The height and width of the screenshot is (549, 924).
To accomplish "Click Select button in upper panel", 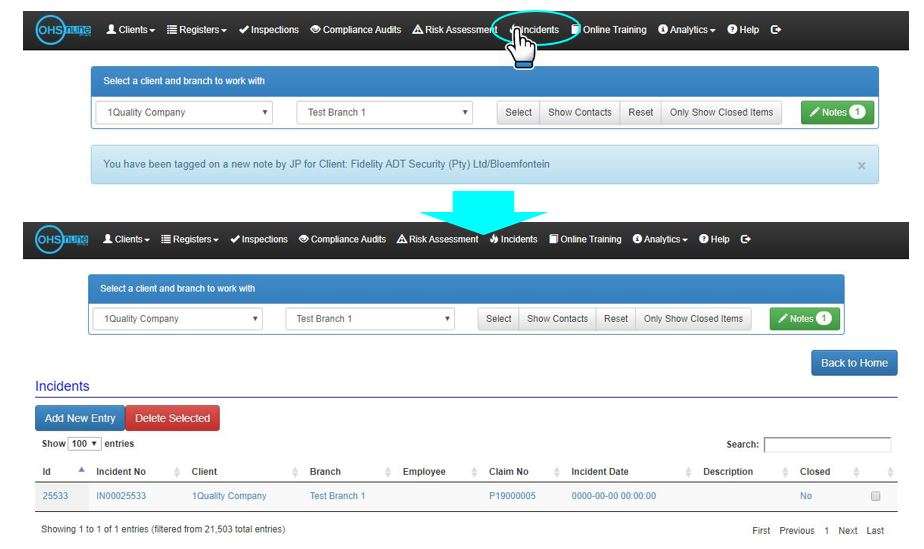I will pyautogui.click(x=519, y=113).
